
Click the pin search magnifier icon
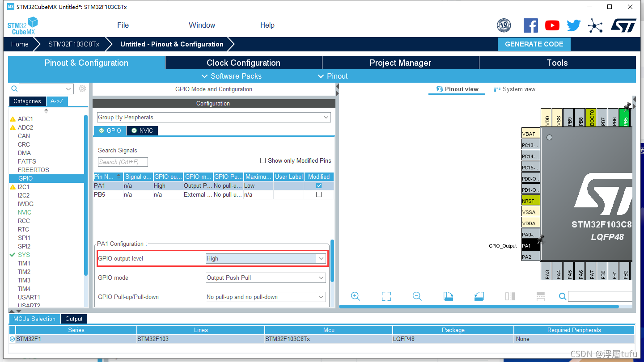click(x=563, y=296)
